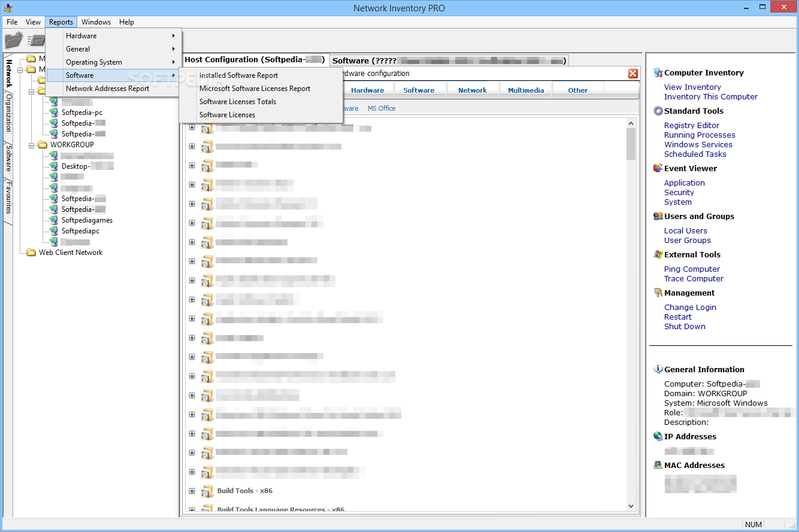Click the Web Client Network folder icon
The width and height of the screenshot is (799, 532).
coord(31,253)
